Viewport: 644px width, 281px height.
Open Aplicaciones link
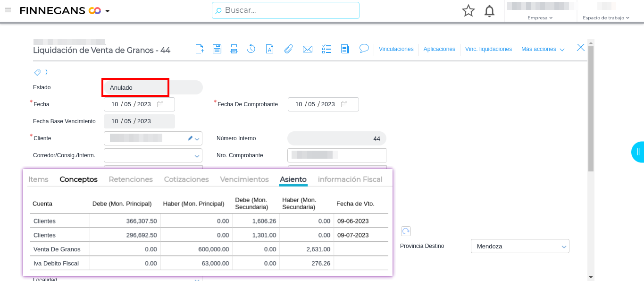pyautogui.click(x=439, y=49)
